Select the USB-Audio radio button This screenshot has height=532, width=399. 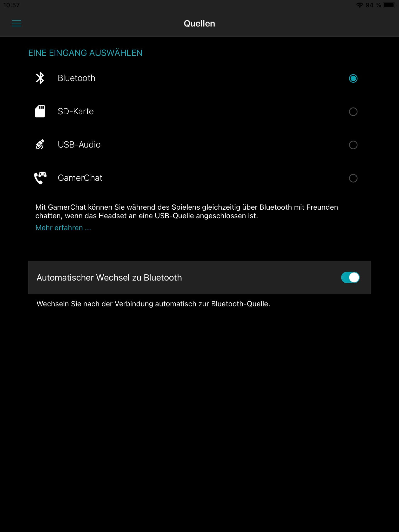click(x=353, y=145)
